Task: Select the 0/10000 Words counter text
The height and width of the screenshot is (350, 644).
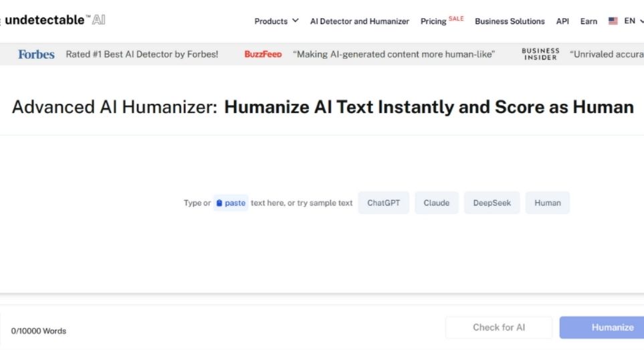Action: [39, 331]
